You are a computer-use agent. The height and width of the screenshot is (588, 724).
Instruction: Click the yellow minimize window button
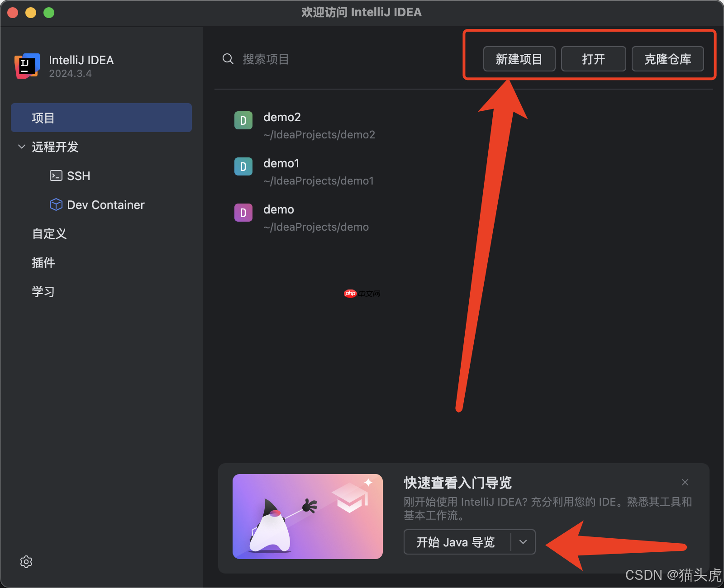[31, 13]
